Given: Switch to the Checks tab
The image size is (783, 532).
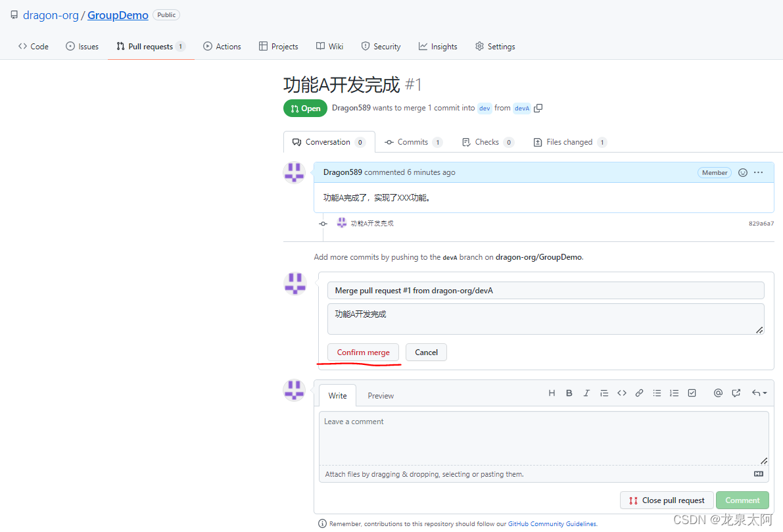Looking at the screenshot, I should tap(488, 142).
